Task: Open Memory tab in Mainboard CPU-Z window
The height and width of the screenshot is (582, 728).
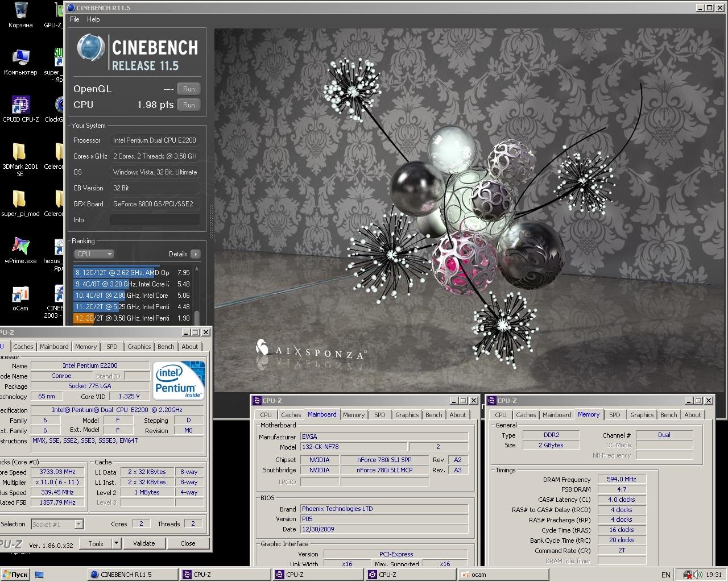Action: coord(354,415)
